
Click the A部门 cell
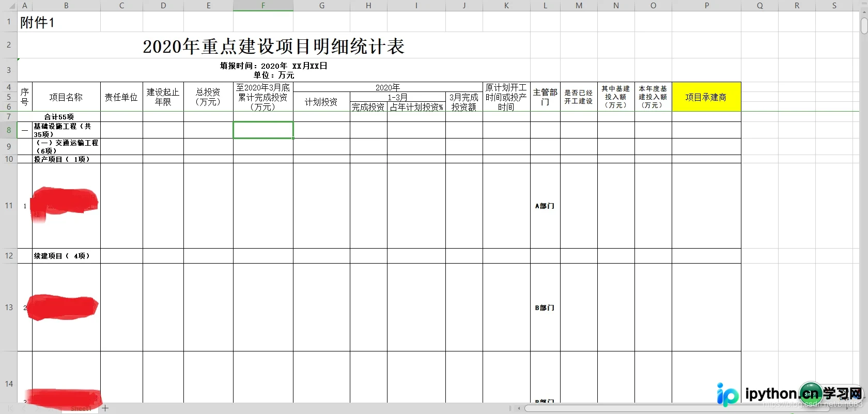point(545,206)
